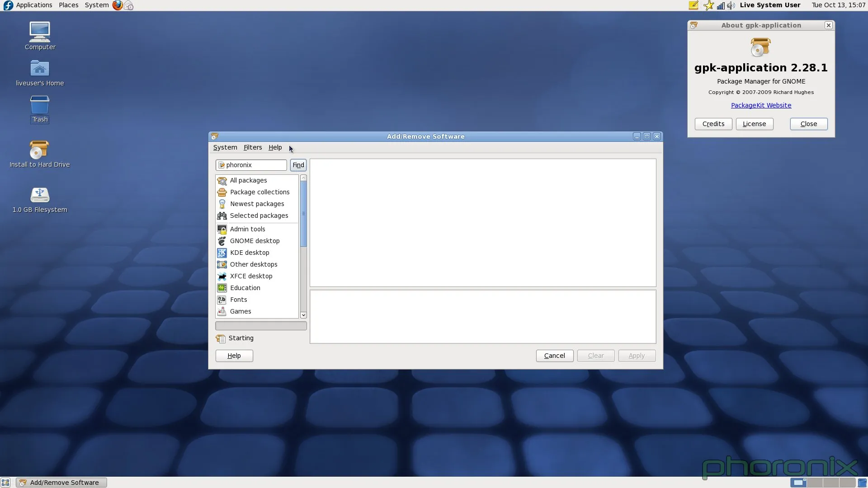Click the progress bar above Starting
The image size is (868, 488).
(261, 326)
